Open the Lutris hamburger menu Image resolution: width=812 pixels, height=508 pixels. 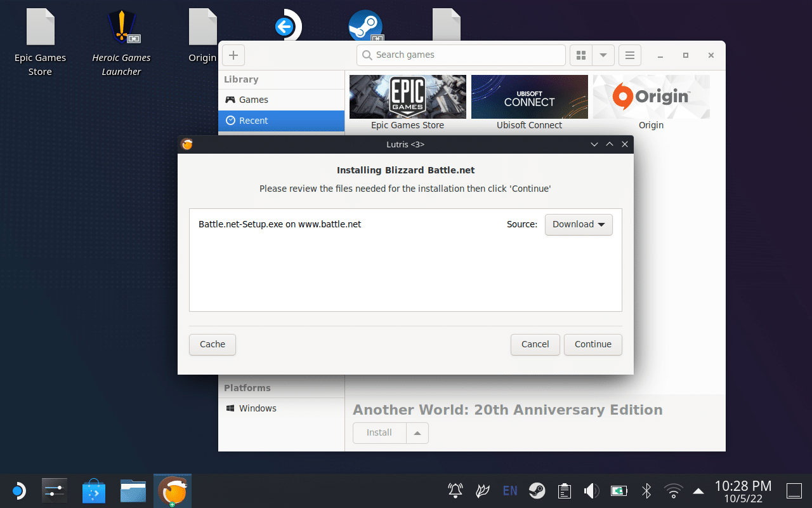pos(630,55)
